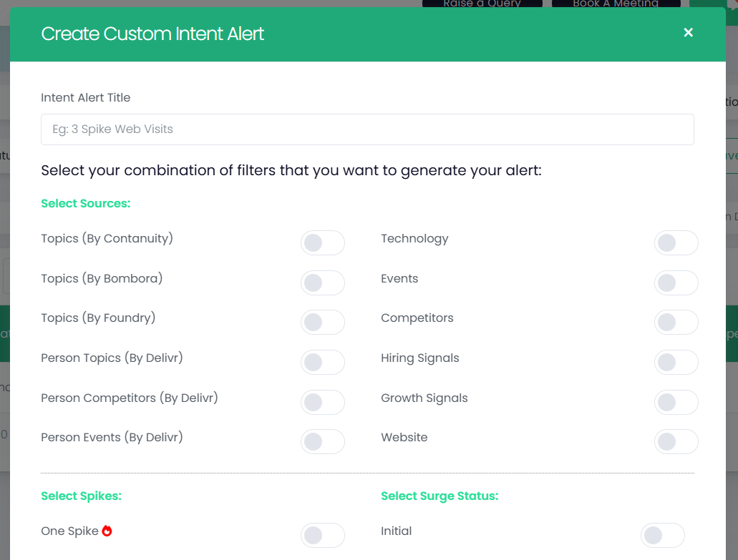Toggle Person Events (By Delivr) source
This screenshot has height=560, width=738.
(322, 442)
